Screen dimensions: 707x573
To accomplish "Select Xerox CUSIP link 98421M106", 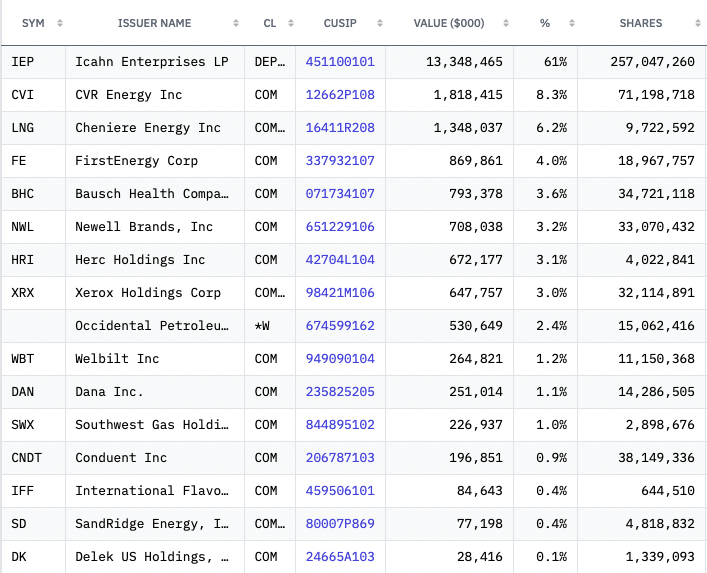I will pyautogui.click(x=340, y=293).
